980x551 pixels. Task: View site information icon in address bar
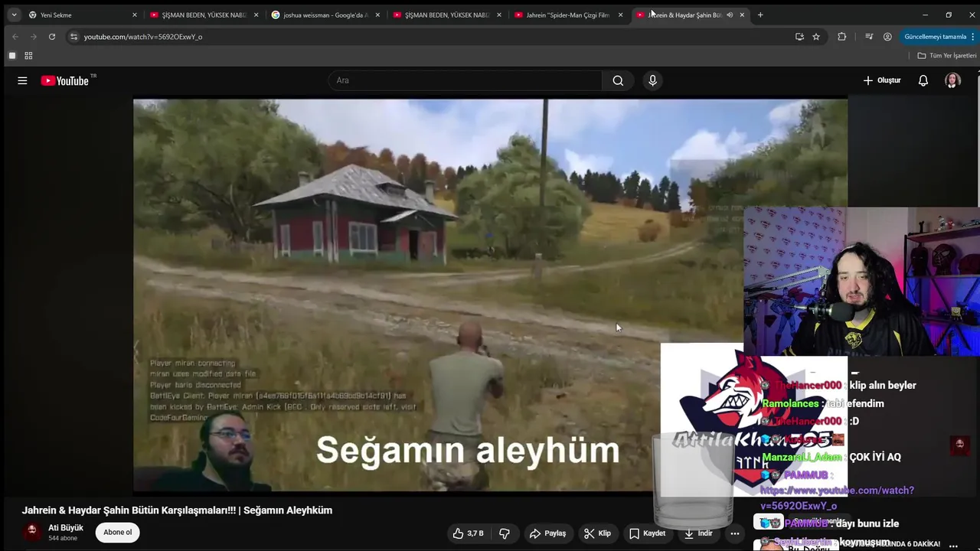tap(73, 37)
